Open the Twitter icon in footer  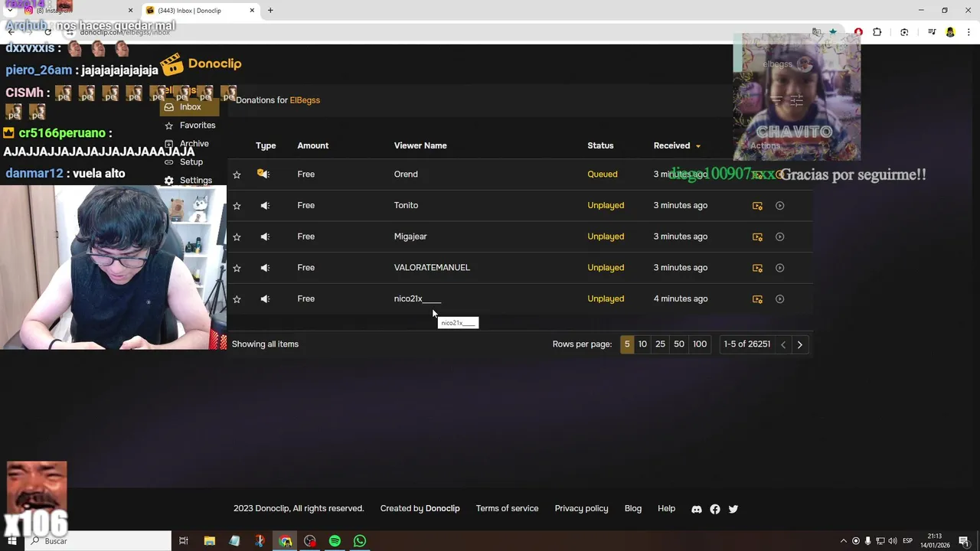pos(733,510)
